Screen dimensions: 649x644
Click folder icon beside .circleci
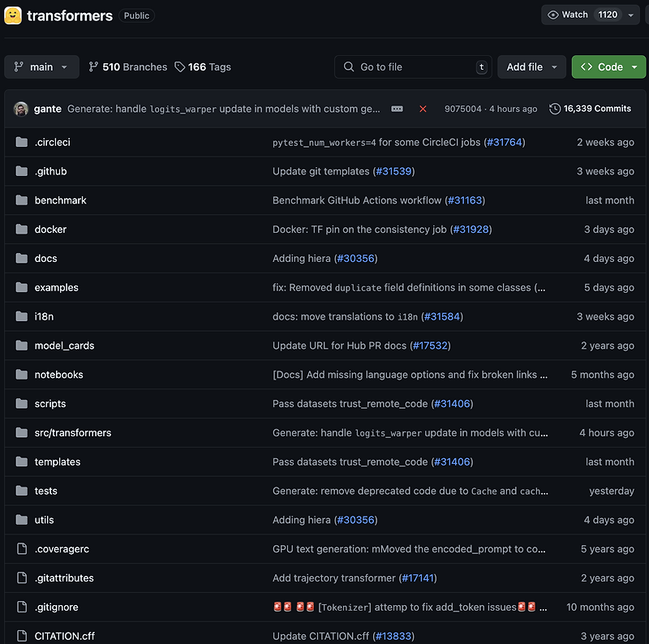[22, 142]
